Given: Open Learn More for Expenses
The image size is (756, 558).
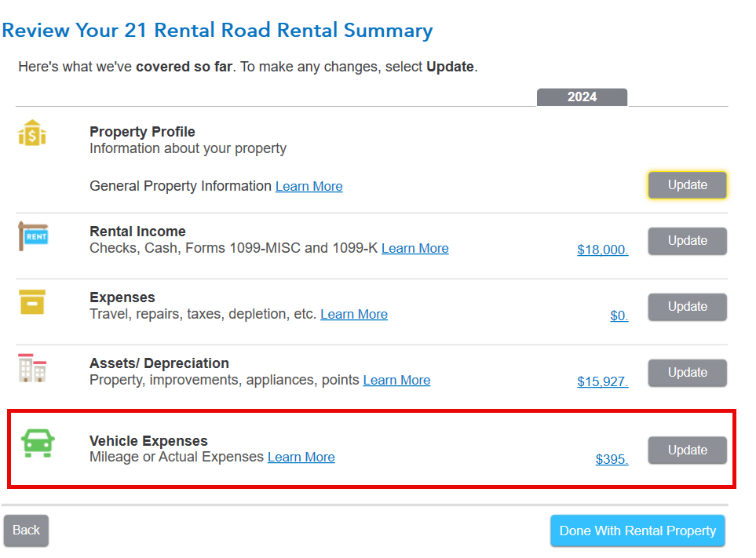Looking at the screenshot, I should click(x=354, y=315).
